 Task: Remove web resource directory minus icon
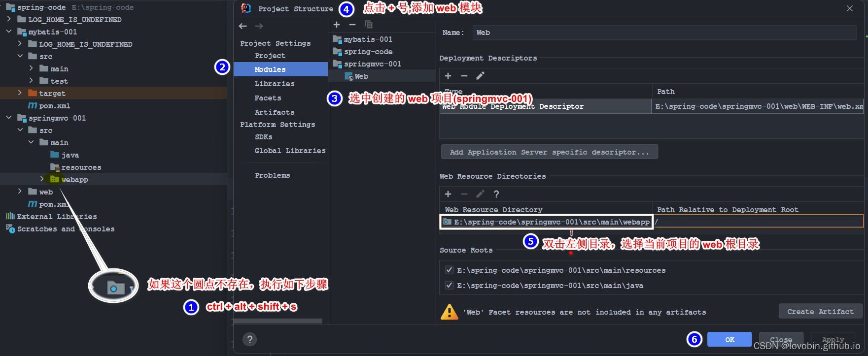tap(464, 194)
